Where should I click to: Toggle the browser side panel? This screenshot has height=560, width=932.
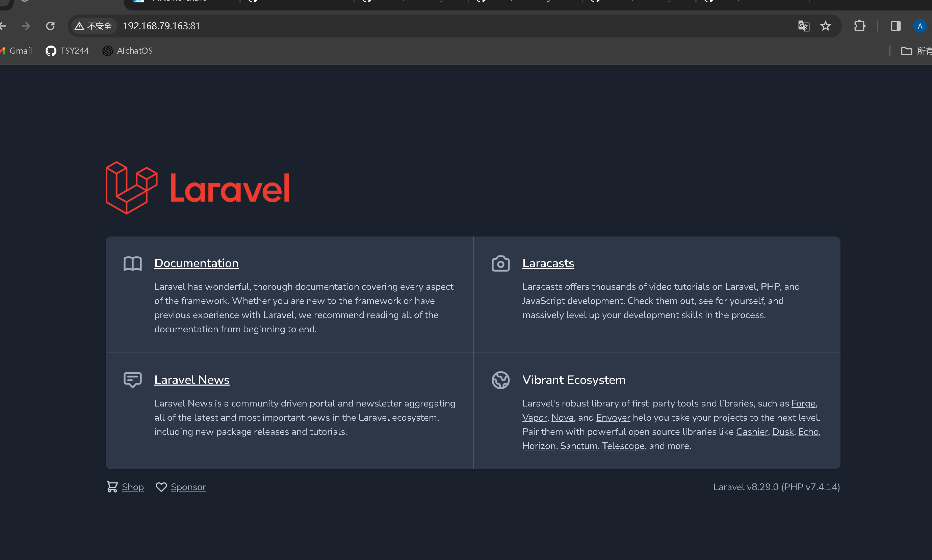896,26
